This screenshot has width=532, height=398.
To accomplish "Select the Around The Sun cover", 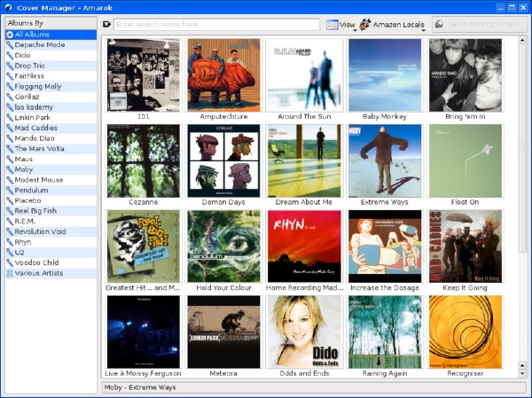I will coord(304,75).
